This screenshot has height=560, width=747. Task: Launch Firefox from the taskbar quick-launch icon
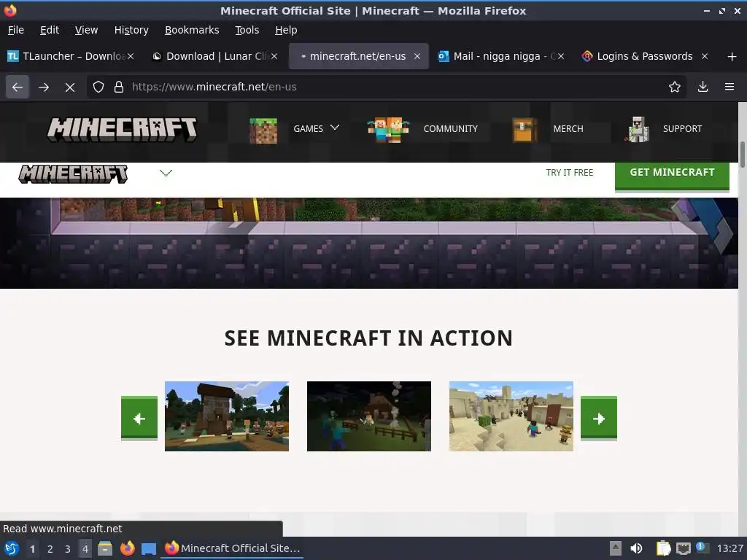point(127,548)
